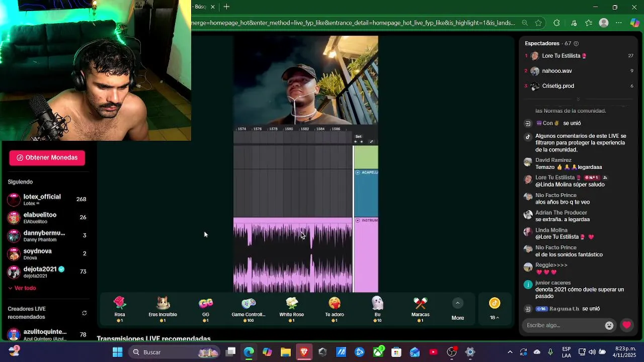
Task: Open Brave browser from taskbar
Action: point(304,352)
